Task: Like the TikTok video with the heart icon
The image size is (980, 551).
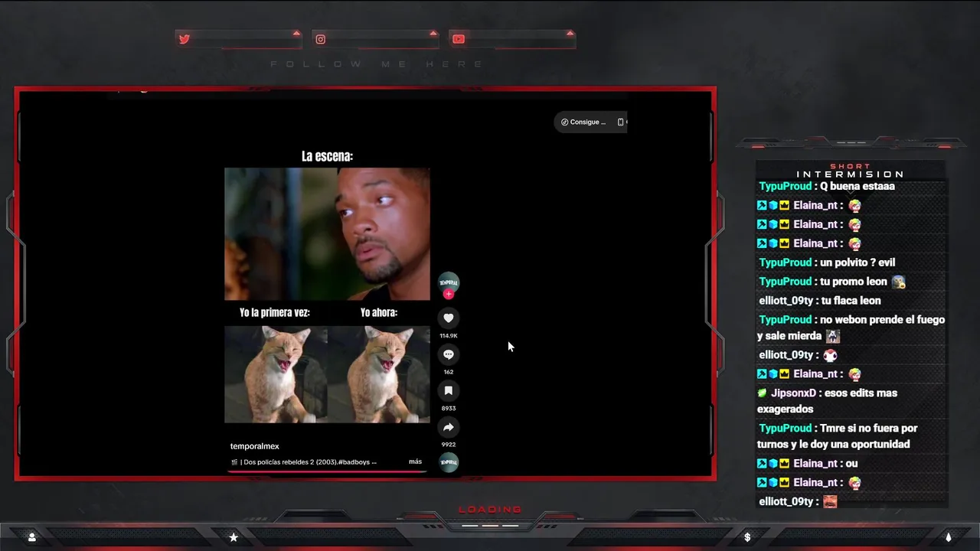Action: coord(449,318)
